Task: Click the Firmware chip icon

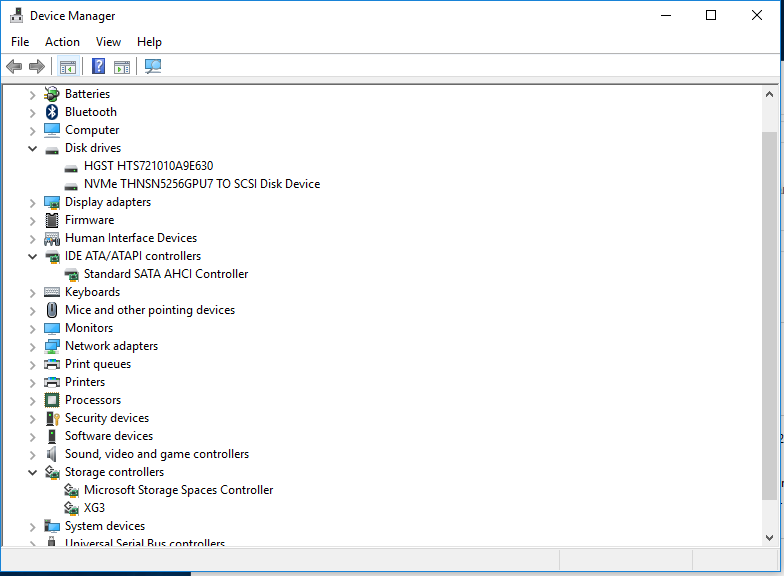Action: tap(52, 220)
